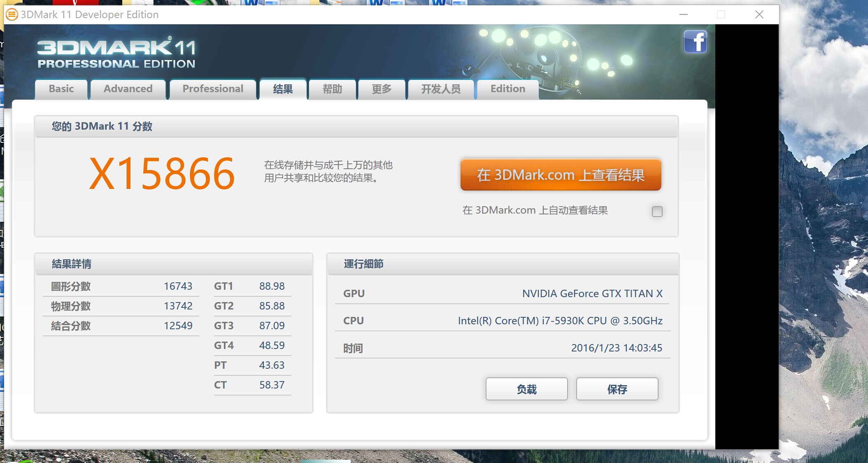Click the CPU name i7-5930K text
The height and width of the screenshot is (463, 868).
[x=560, y=321]
